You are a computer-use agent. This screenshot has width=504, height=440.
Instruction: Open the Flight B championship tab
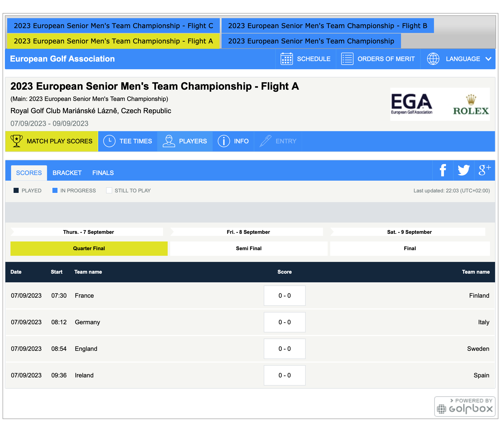(x=328, y=26)
